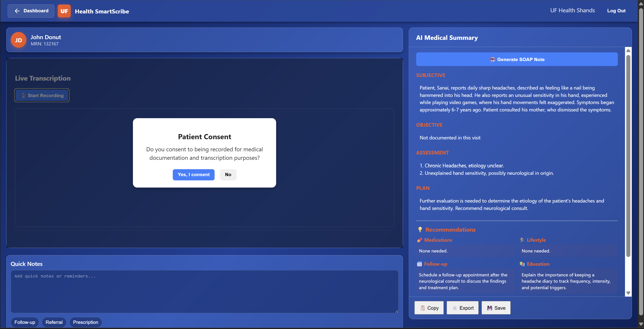
Task: Click the Follow-up calendar icon
Action: tap(420, 264)
